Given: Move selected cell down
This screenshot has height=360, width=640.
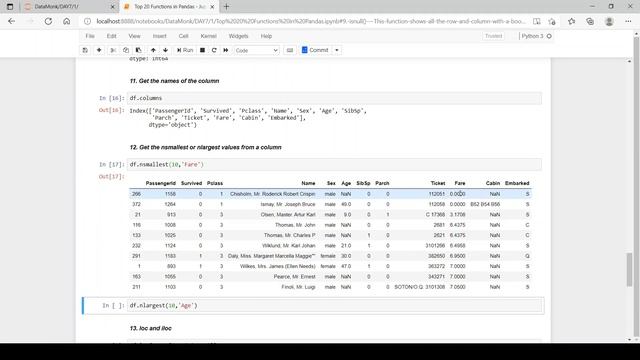Looking at the screenshot, I should pos(165,50).
